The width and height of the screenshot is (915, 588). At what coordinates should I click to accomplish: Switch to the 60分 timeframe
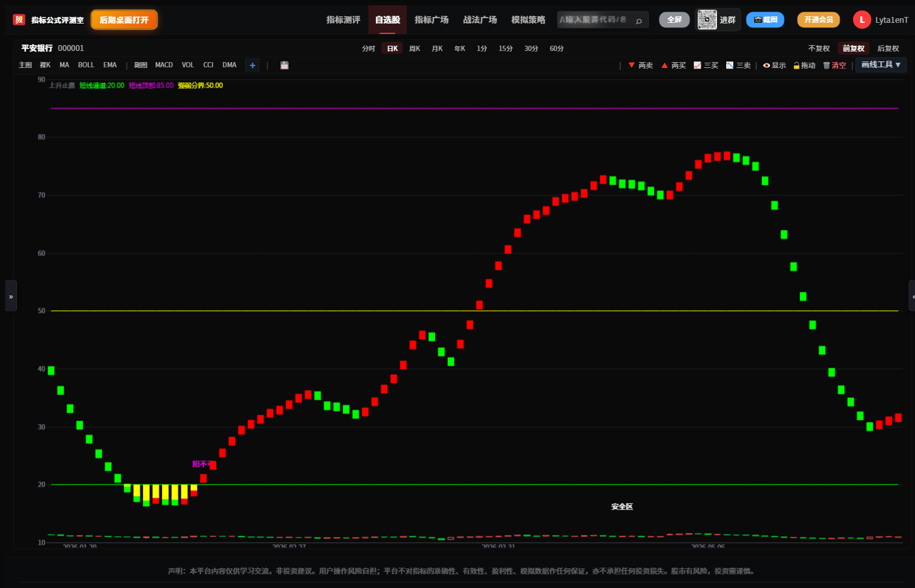[557, 48]
